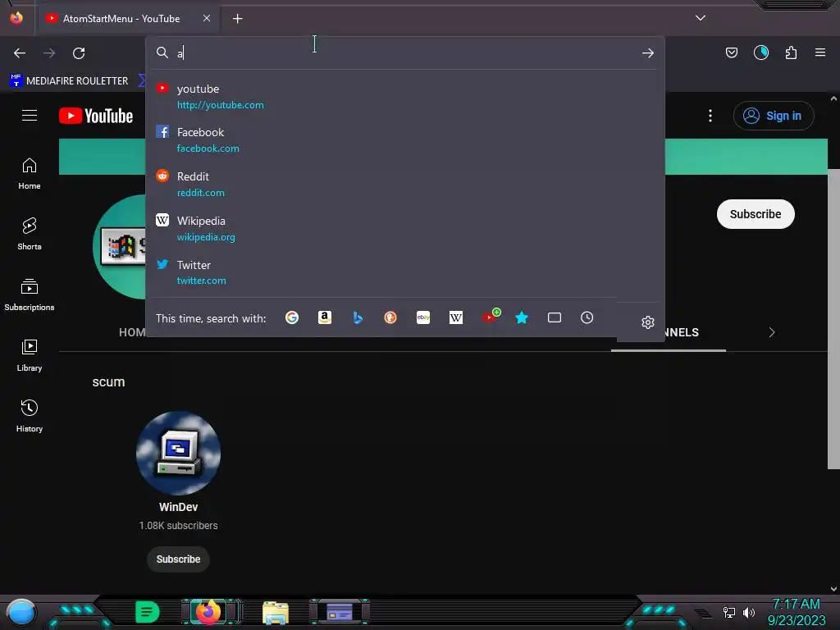Viewport: 840px width, 630px height.
Task: Click the 1.08K subscribers text
Action: point(178,526)
